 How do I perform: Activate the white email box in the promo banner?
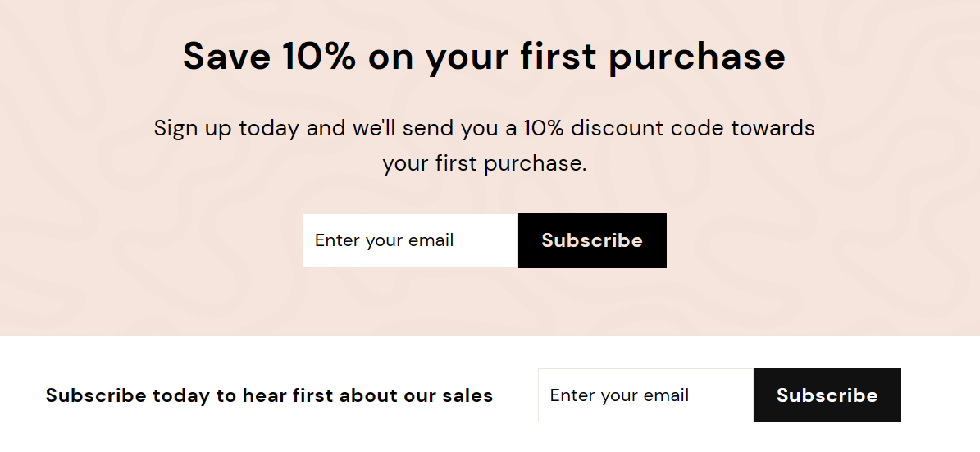410,240
